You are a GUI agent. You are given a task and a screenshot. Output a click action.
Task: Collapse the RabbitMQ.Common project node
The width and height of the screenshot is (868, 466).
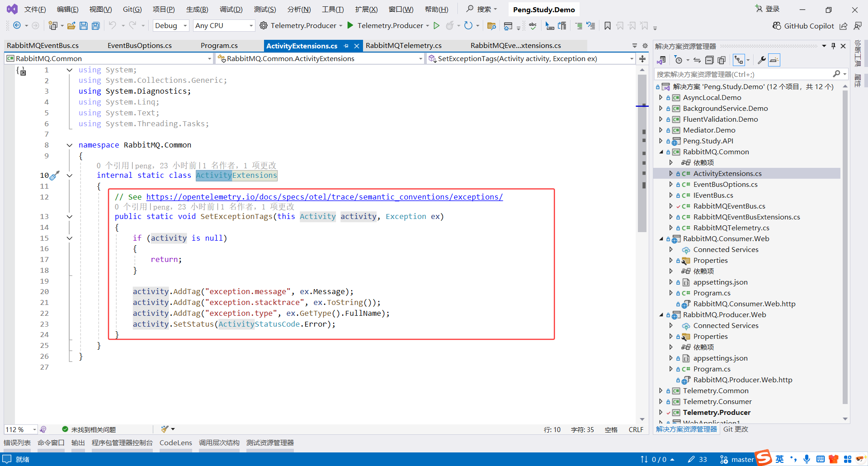pyautogui.click(x=661, y=152)
